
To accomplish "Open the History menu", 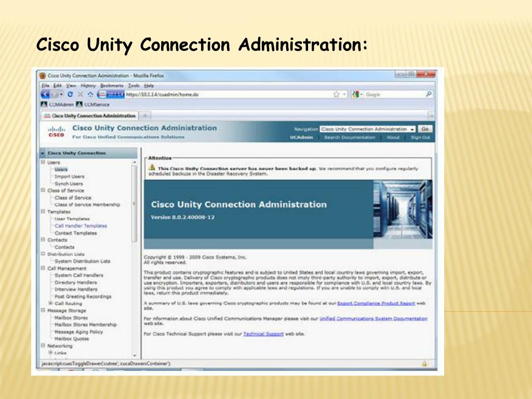I will coord(88,86).
